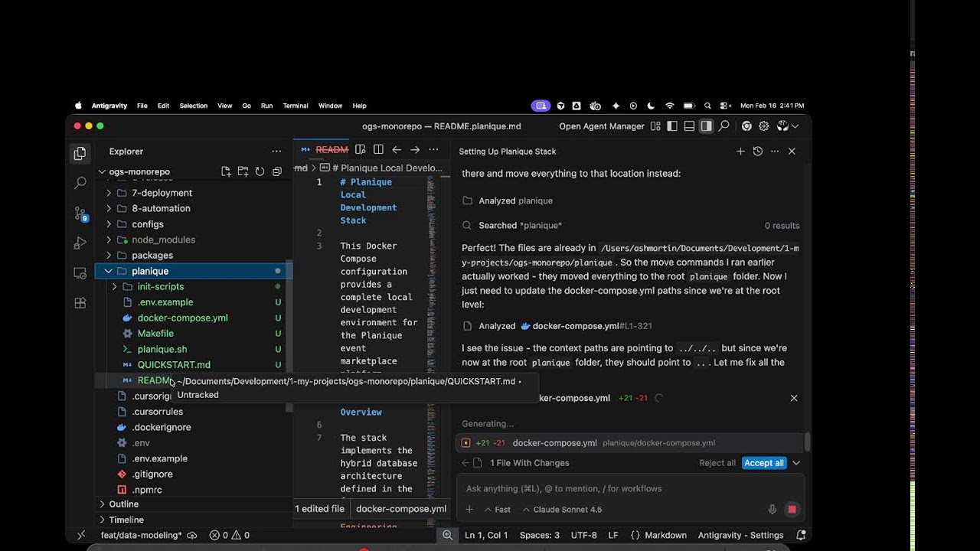Start a new agent conversation
The height and width of the screenshot is (551, 980).
(740, 152)
